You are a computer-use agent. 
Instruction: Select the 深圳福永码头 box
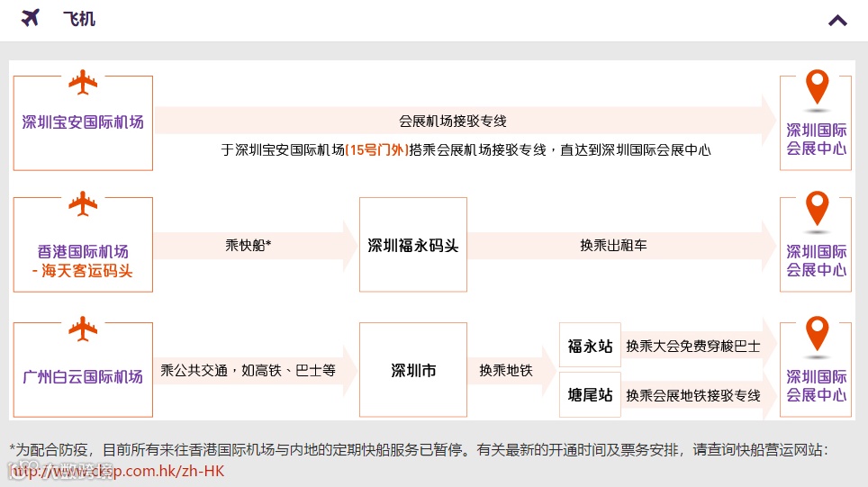413,245
